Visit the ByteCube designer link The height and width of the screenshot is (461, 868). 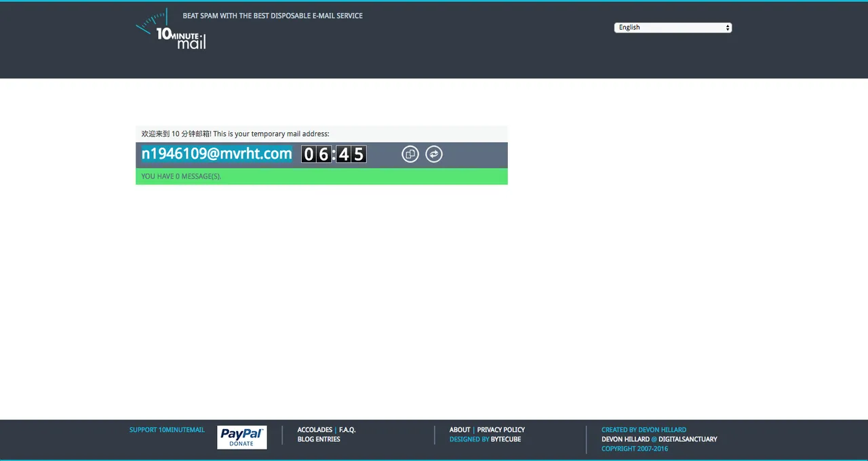click(x=506, y=439)
